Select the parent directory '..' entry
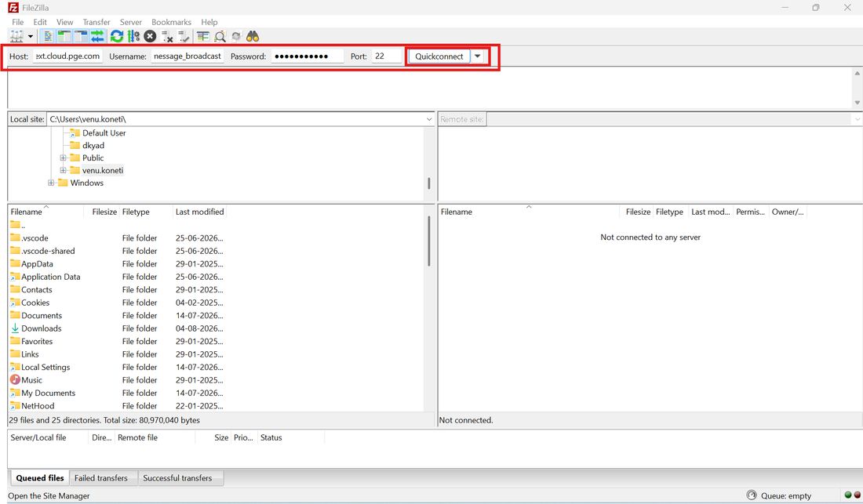The width and height of the screenshot is (863, 504). [17, 225]
